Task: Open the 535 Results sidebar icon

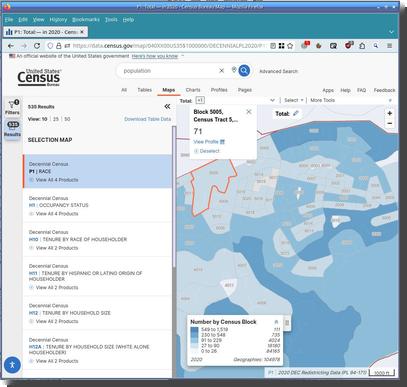Action: pos(13,129)
